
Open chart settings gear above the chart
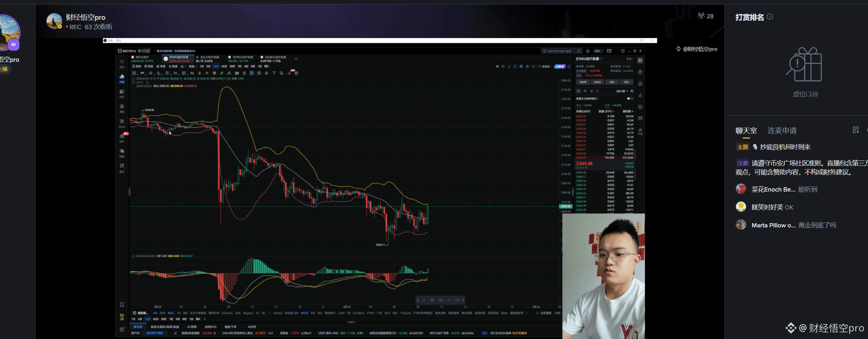(x=528, y=66)
